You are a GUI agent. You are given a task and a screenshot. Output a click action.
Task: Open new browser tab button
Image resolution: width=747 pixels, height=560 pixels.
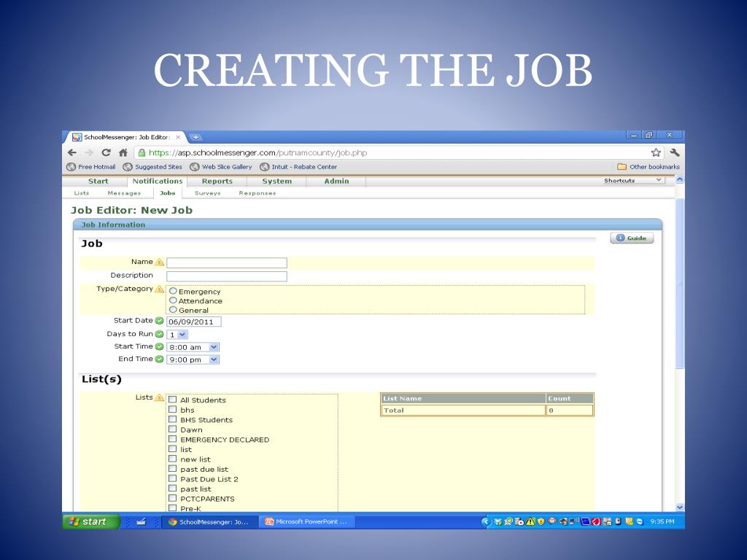click(196, 137)
